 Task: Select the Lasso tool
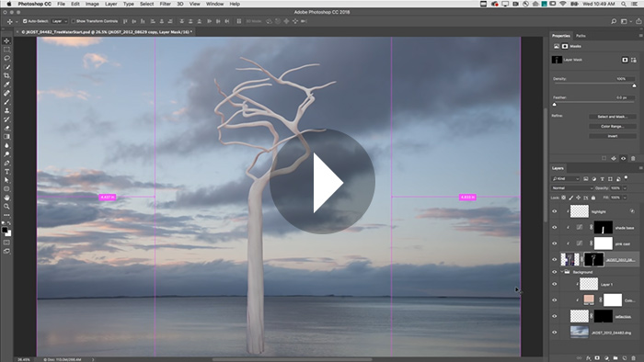[6, 58]
